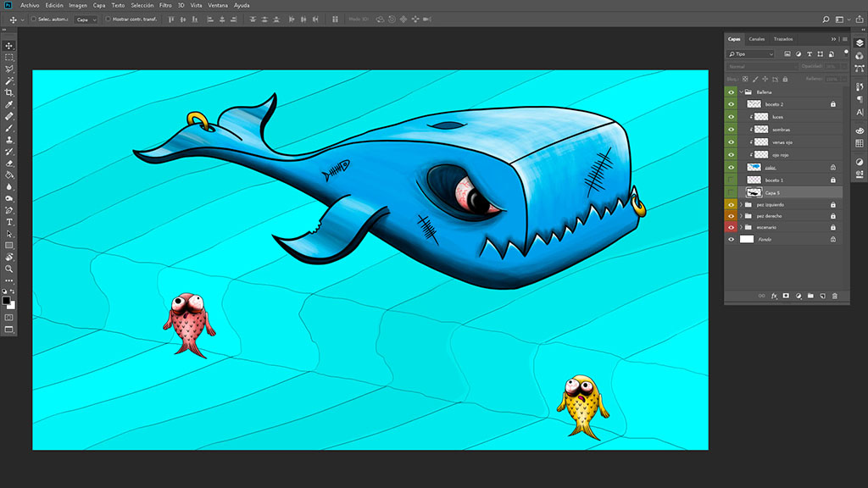This screenshot has width=868, height=488.
Task: Select the Capa 5 layer
Action: 771,193
